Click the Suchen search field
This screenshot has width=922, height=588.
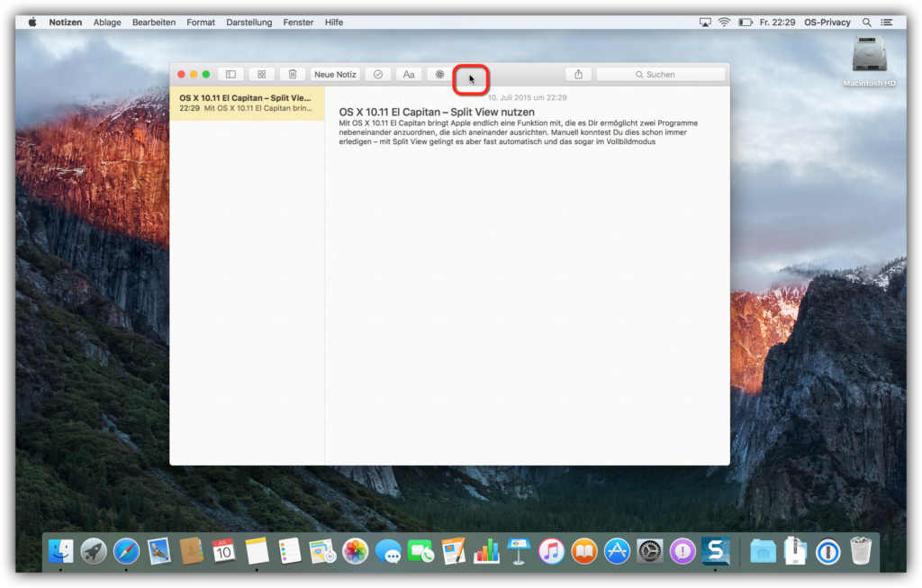coord(660,75)
